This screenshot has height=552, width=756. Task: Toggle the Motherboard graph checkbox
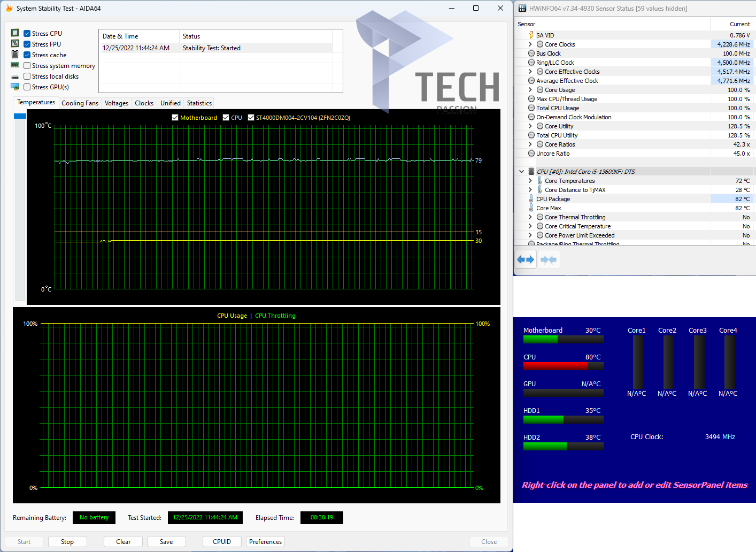pos(175,118)
